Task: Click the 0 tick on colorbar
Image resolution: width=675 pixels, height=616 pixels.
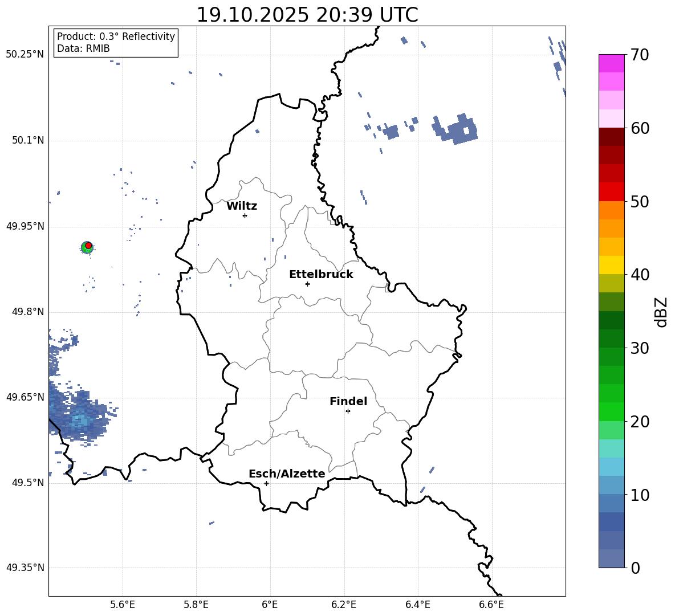Action: (x=636, y=568)
